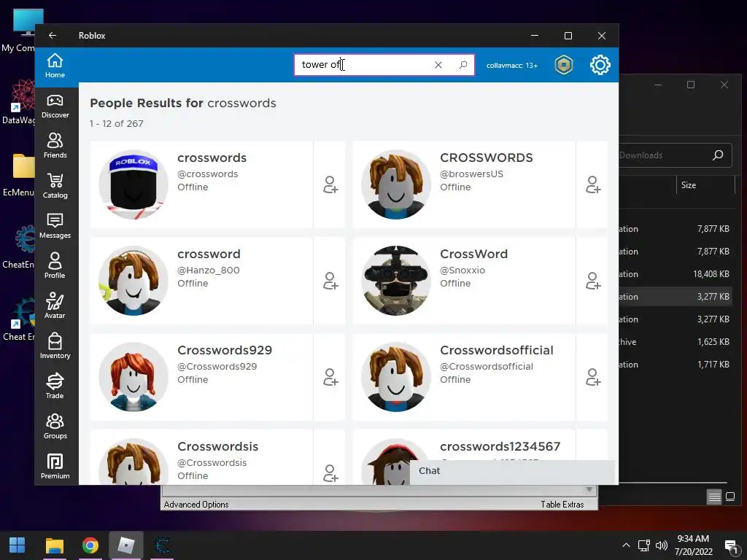The height and width of the screenshot is (560, 747).
Task: Open the Premium page
Action: [x=55, y=467]
